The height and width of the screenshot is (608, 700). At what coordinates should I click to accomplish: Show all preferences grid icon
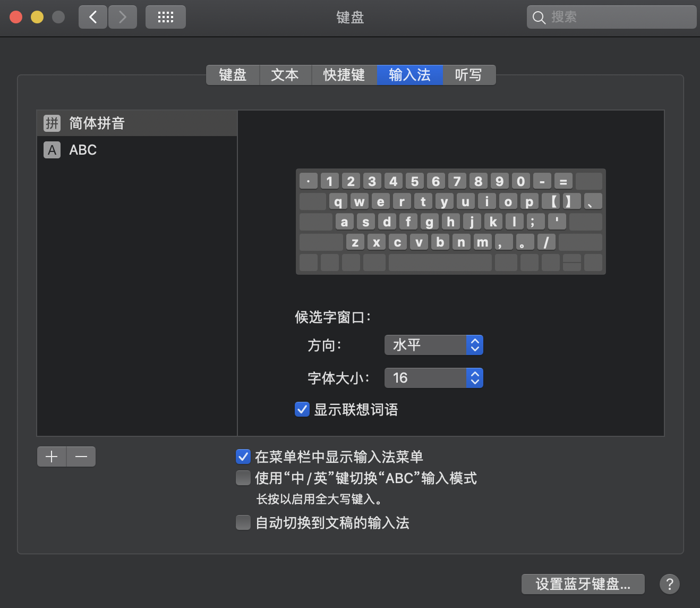[166, 17]
